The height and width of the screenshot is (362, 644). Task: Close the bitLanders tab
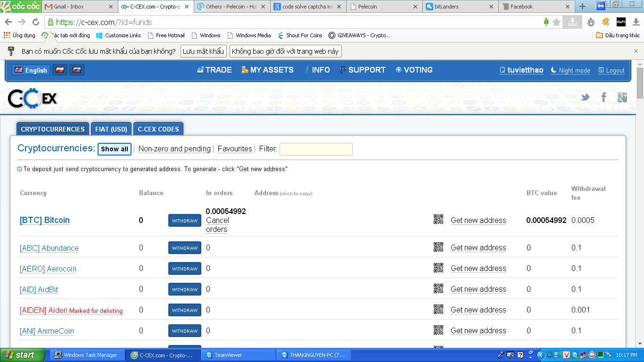coord(491,7)
